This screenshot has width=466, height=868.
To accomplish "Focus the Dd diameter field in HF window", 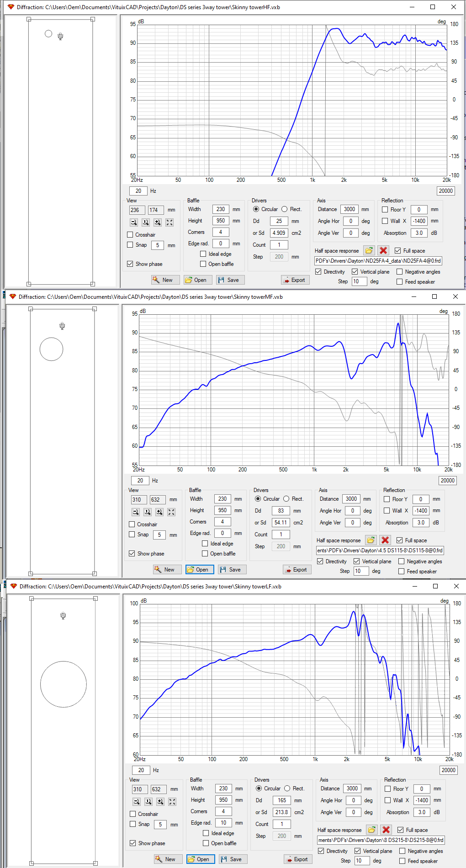I will click(x=279, y=221).
